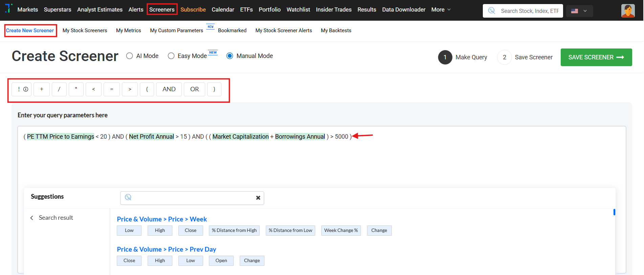The image size is (644, 275).
Task: Open Results page
Action: click(367, 9)
